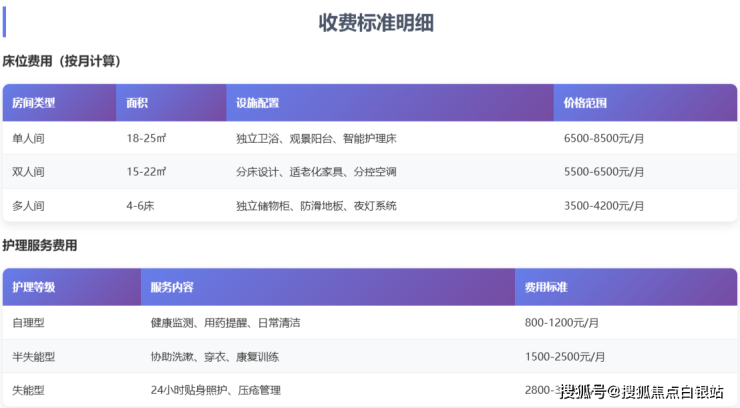Select the 多人间 row label
Screen dimensions: 740x408
(x=28, y=206)
